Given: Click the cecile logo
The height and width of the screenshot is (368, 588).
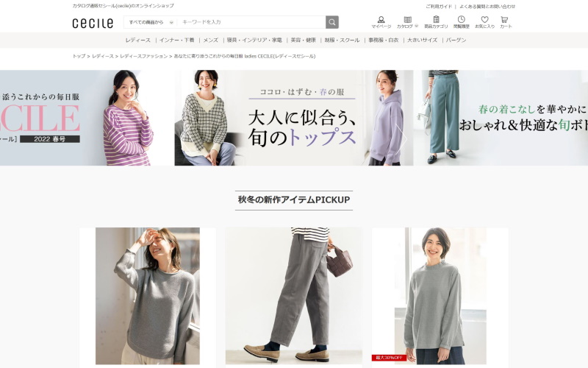Looking at the screenshot, I should 93,23.
